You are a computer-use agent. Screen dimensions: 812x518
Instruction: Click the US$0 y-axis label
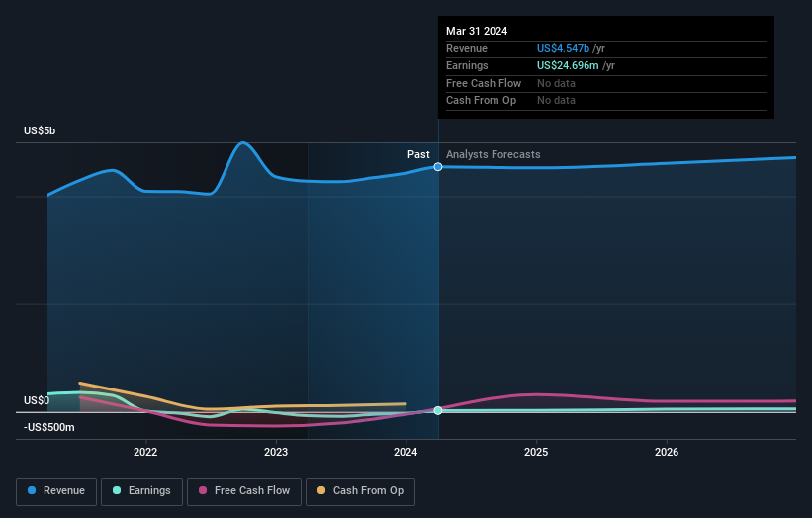point(37,400)
